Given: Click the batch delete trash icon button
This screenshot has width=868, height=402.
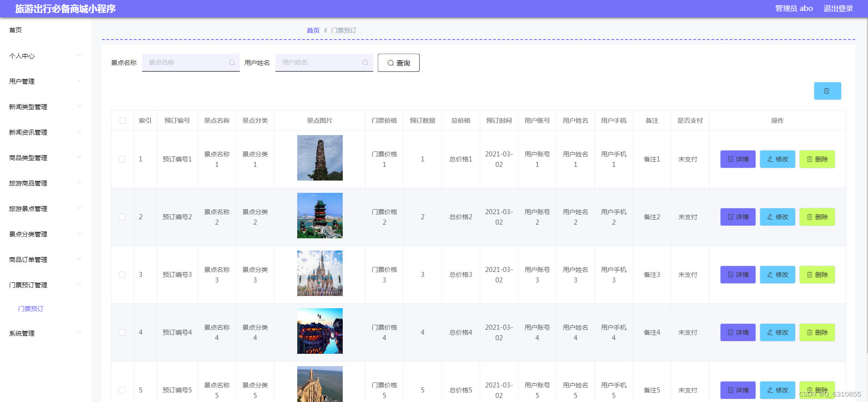Looking at the screenshot, I should tap(827, 91).
